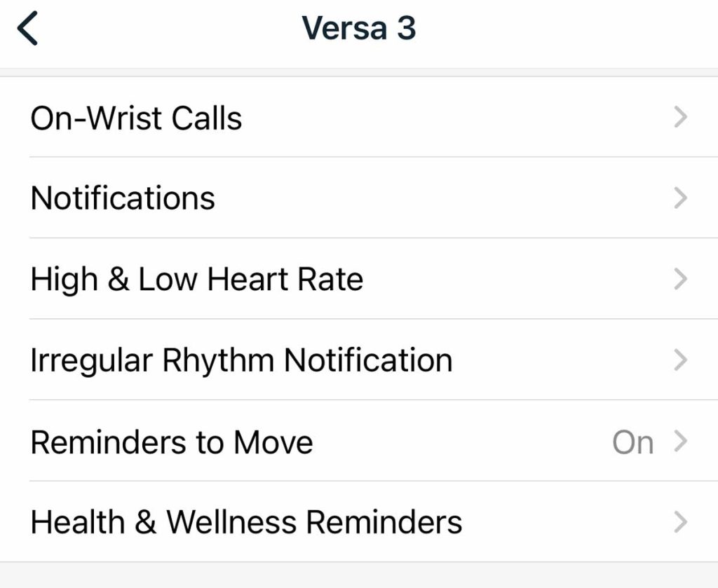Expand Health & Wellness Reminders via its chevron
Viewport: 718px width, 588px height.
679,522
